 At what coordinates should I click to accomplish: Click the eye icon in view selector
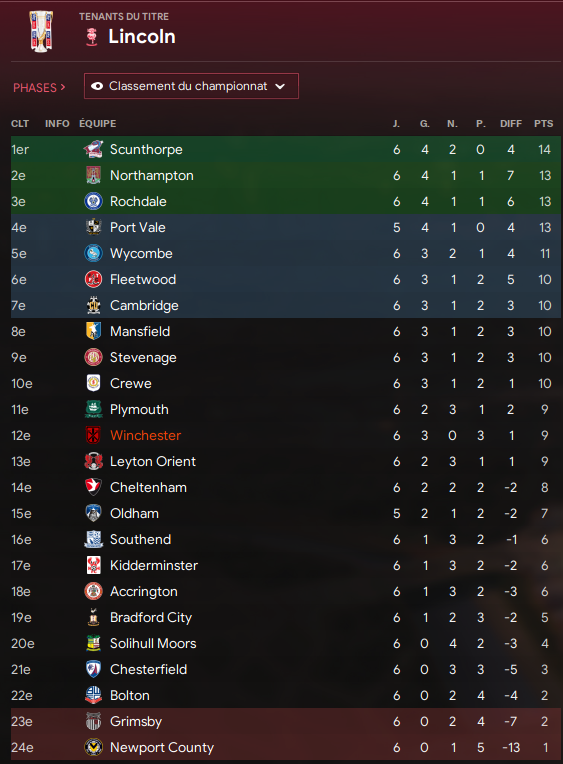pyautogui.click(x=97, y=86)
